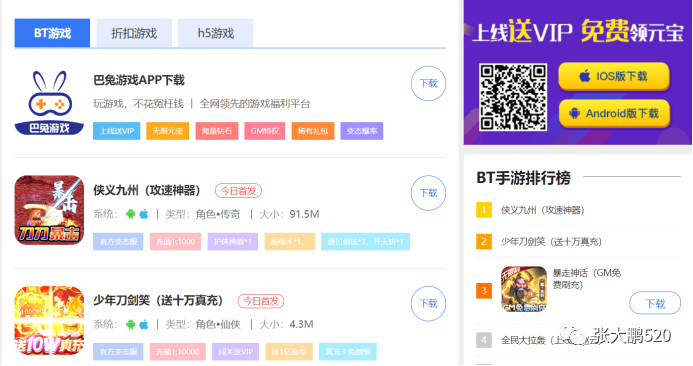Click the 大小：91.5M text
693x366 pixels.
289,214
